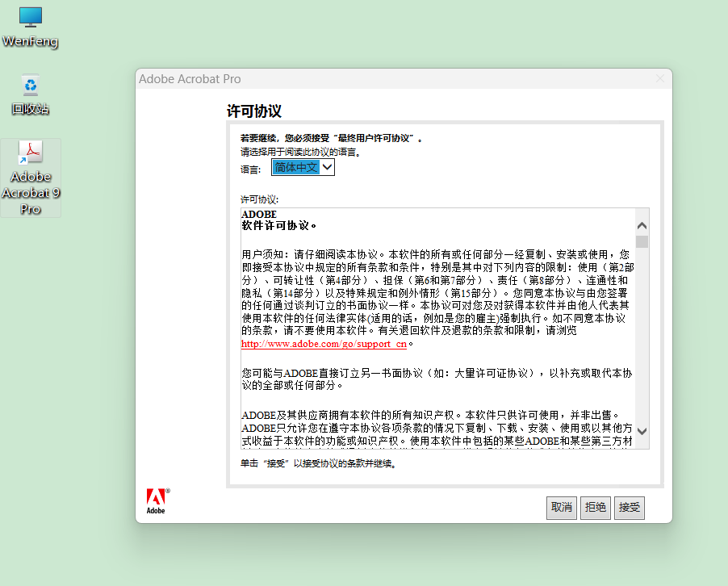Viewport: 728px width, 586px height.
Task: Click the 用户须知 paragraph in the license
Action: coord(437,299)
